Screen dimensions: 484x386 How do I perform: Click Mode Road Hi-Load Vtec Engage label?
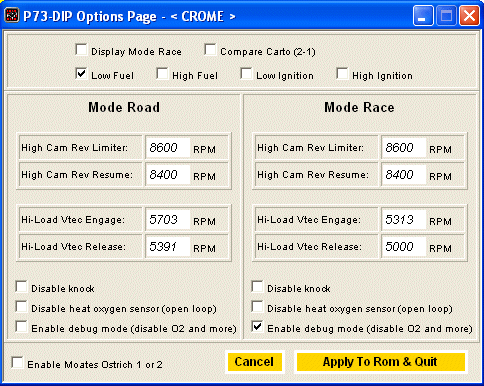pyautogui.click(x=73, y=220)
